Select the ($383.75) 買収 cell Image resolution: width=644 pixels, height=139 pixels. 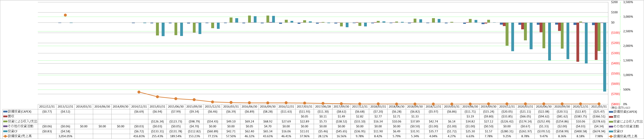pos(581,117)
